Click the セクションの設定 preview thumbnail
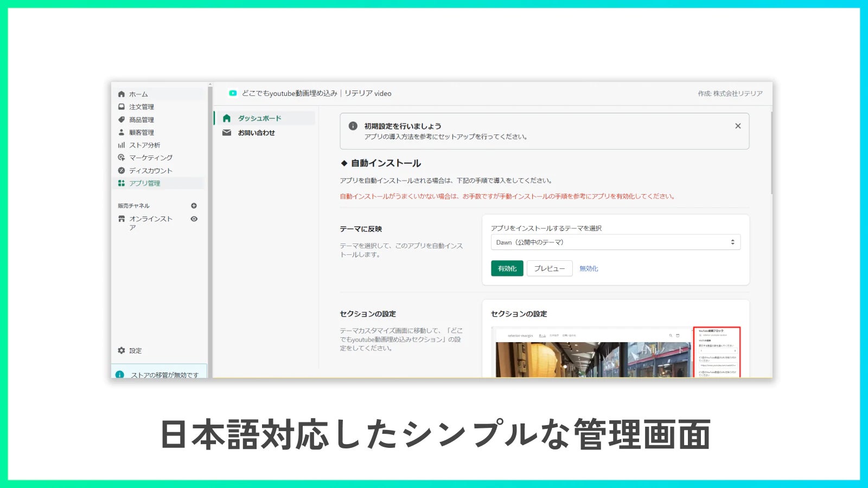The width and height of the screenshot is (868, 488). pos(616,352)
